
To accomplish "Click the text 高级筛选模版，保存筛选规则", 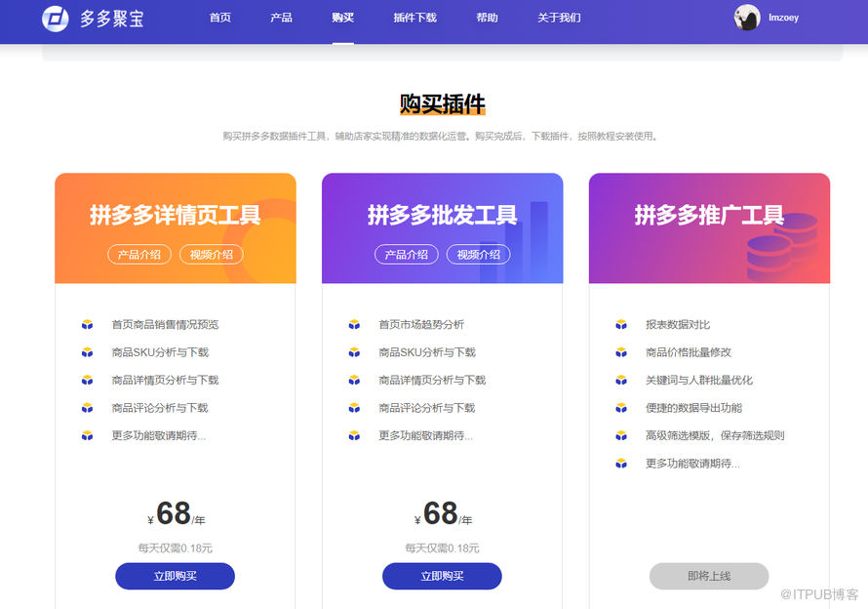I will (715, 435).
